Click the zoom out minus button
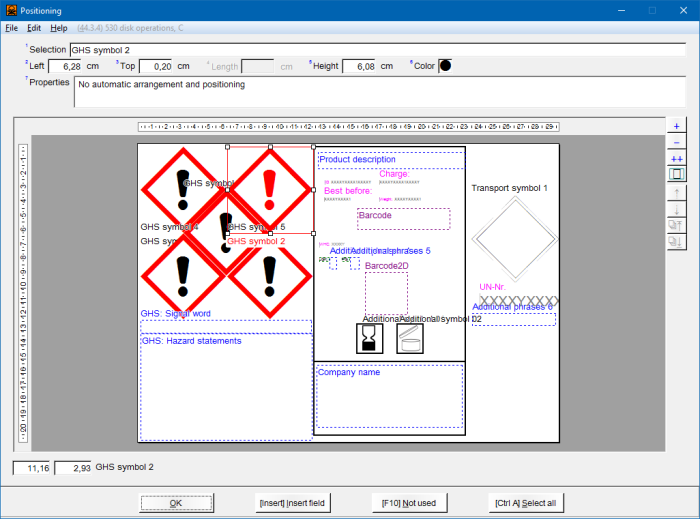 [x=676, y=143]
